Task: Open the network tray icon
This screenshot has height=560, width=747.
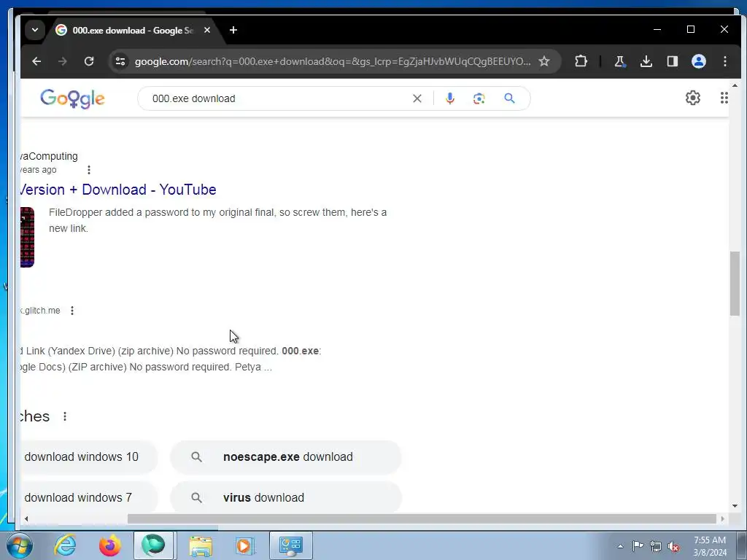Action: pyautogui.click(x=656, y=546)
